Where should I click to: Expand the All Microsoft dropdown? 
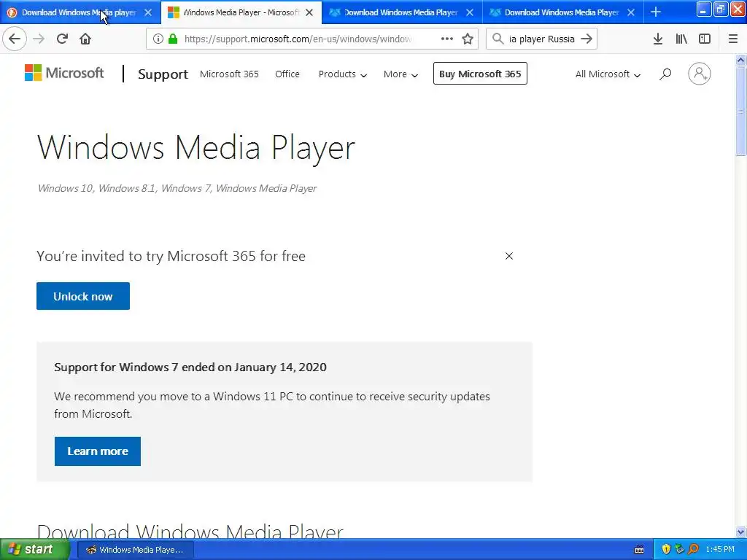click(608, 74)
